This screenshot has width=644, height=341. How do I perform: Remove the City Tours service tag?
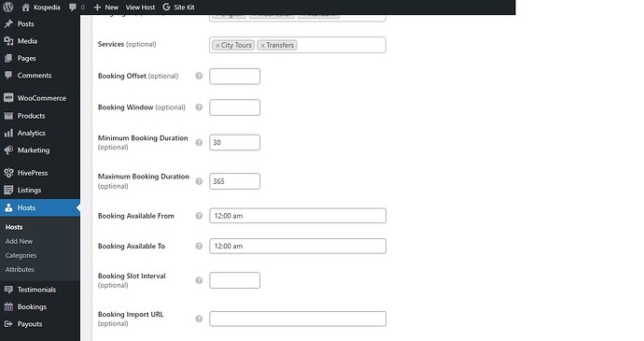[217, 46]
